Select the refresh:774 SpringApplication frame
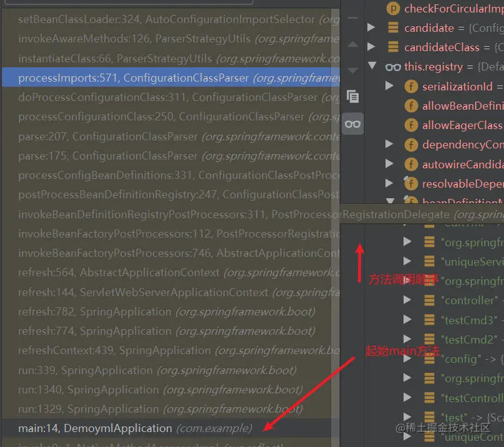 pos(171,331)
